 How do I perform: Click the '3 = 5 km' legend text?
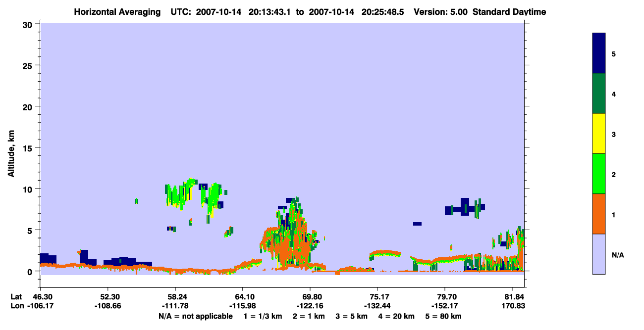point(352,316)
